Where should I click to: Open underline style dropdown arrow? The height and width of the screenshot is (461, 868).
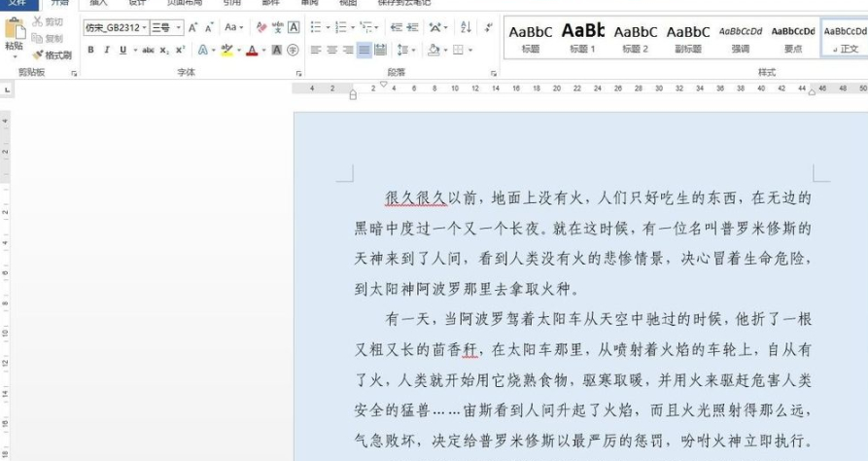coord(134,51)
